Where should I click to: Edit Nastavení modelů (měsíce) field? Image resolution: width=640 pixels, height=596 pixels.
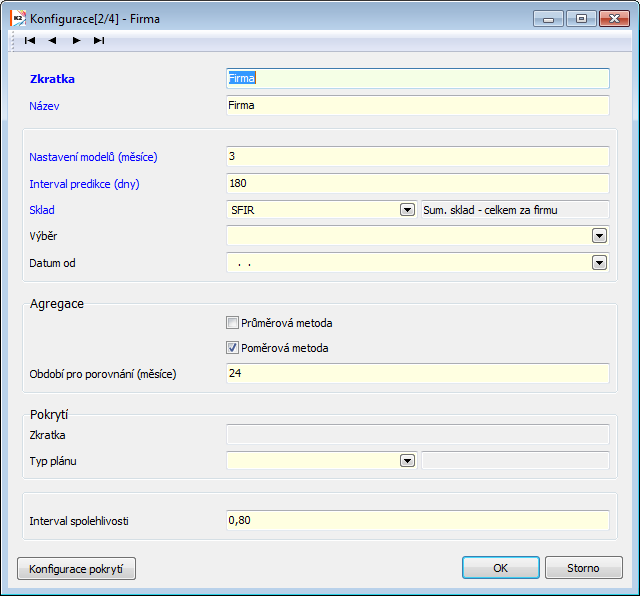coord(418,156)
